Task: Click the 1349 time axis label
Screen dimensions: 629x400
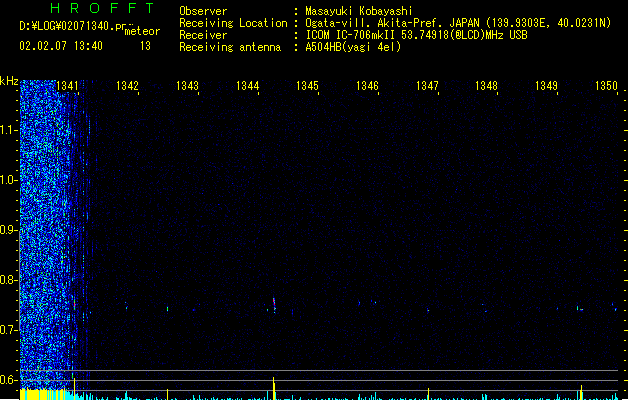Action: coord(546,86)
